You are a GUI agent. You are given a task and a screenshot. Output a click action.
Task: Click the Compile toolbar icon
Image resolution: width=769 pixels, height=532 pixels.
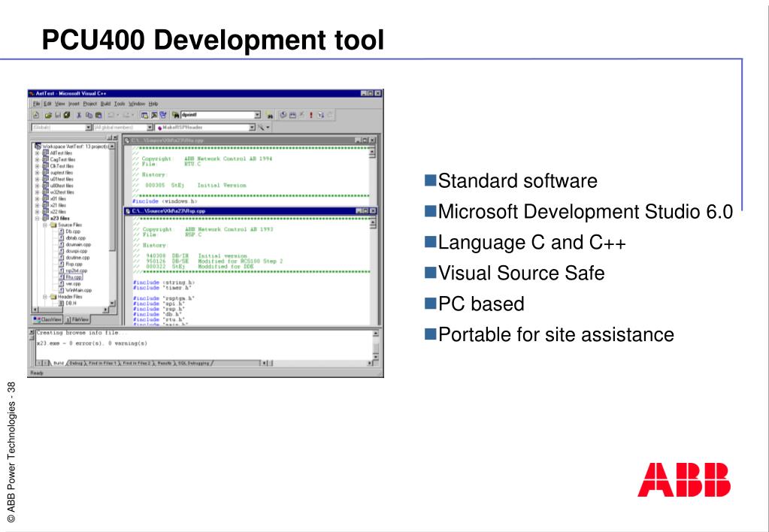click(x=283, y=115)
